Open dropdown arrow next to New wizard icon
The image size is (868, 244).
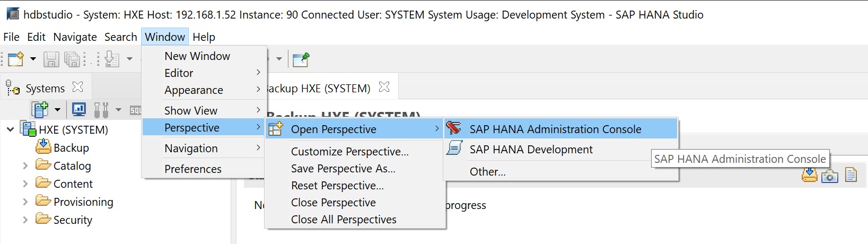coord(33,59)
